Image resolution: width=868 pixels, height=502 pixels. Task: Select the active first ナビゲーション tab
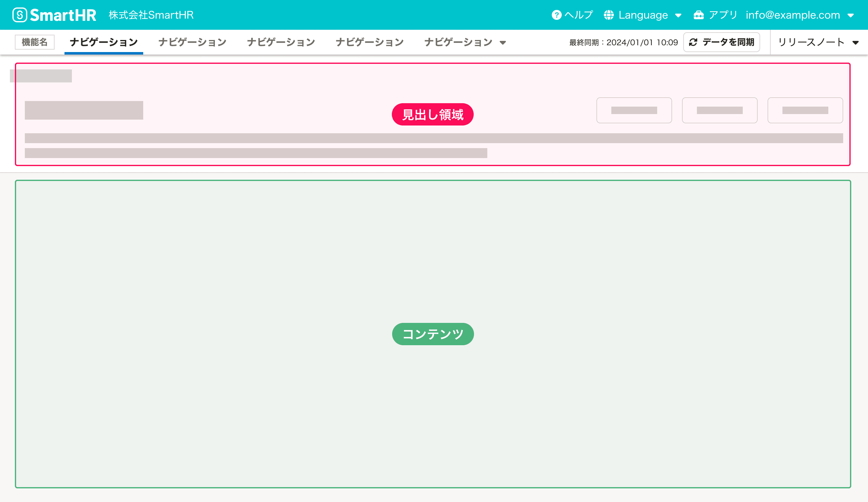point(103,42)
